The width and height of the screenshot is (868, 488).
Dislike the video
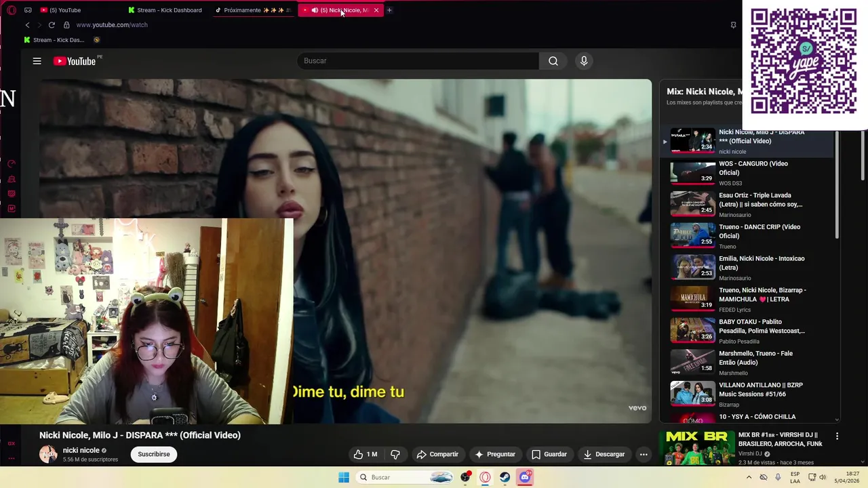[x=395, y=454]
